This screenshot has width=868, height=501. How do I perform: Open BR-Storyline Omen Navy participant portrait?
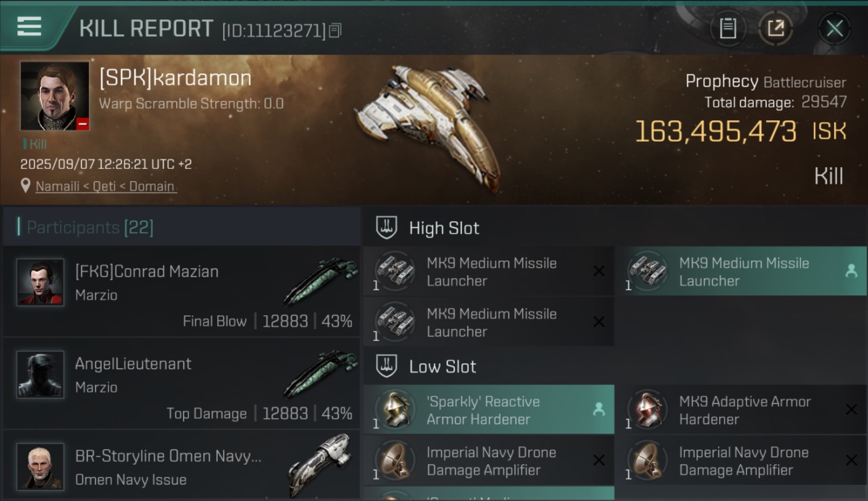click(x=41, y=466)
